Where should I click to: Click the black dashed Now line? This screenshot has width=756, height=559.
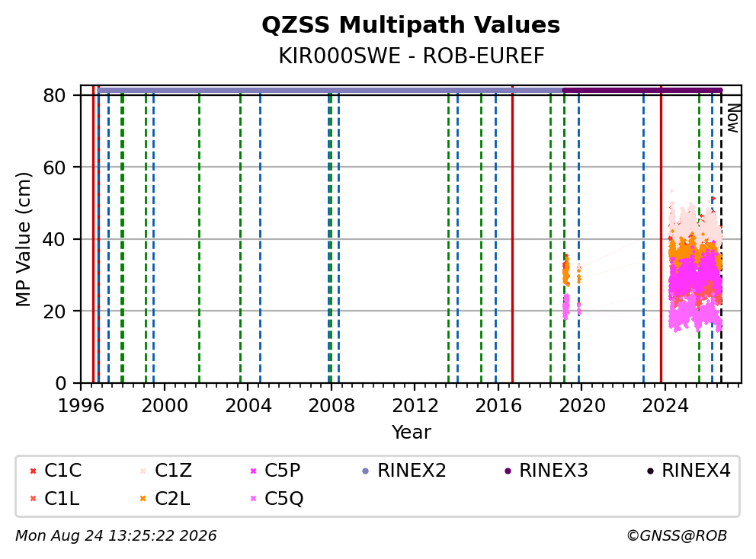click(x=721, y=238)
